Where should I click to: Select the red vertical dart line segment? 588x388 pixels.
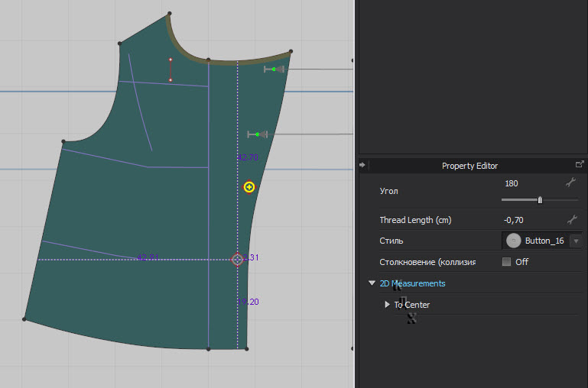170,70
